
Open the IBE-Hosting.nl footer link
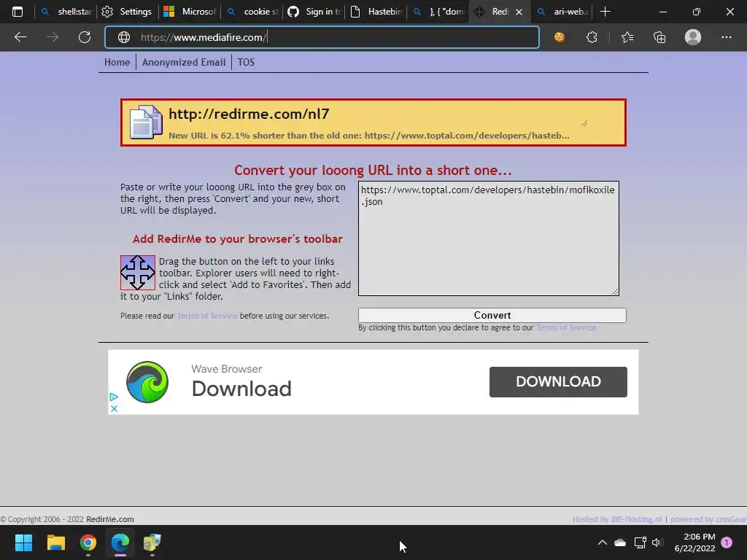click(617, 519)
